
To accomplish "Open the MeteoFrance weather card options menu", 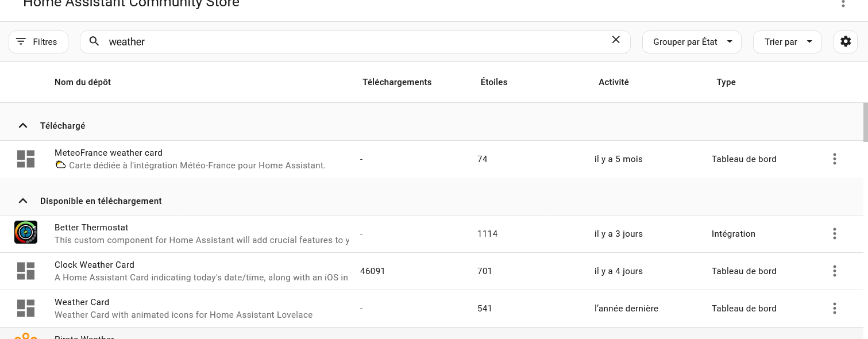I will coord(834,159).
